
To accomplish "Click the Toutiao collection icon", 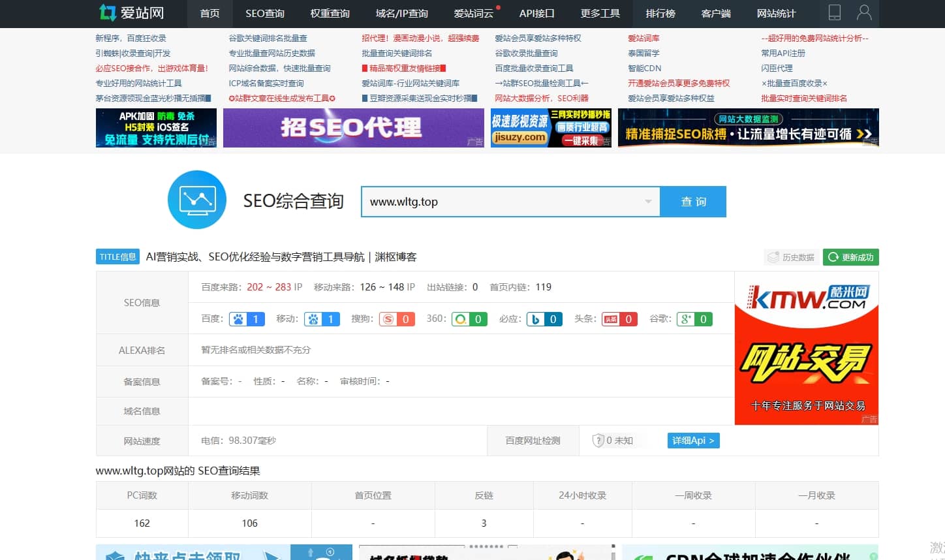I will [612, 319].
